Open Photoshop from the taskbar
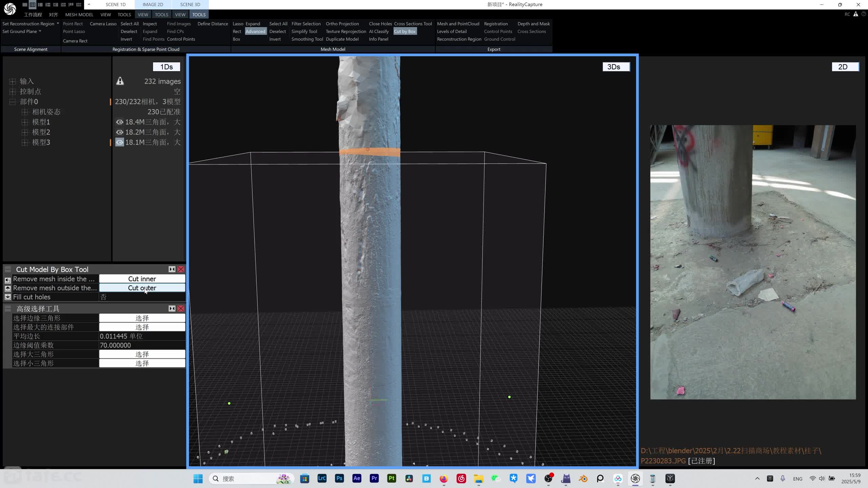The height and width of the screenshot is (488, 868). (339, 479)
